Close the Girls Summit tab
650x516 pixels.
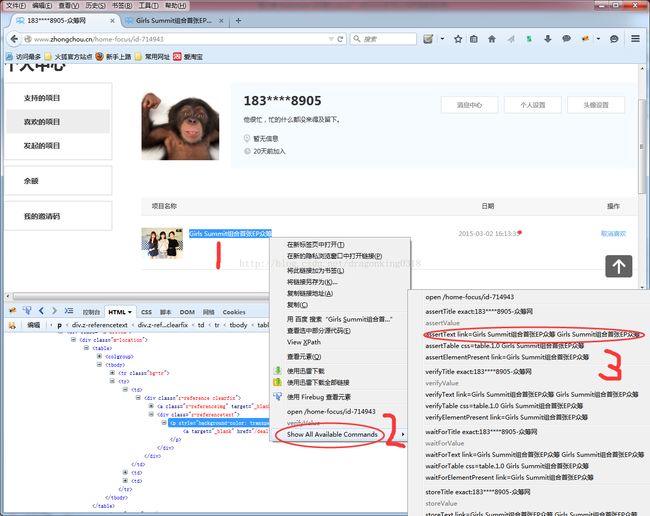[221, 20]
